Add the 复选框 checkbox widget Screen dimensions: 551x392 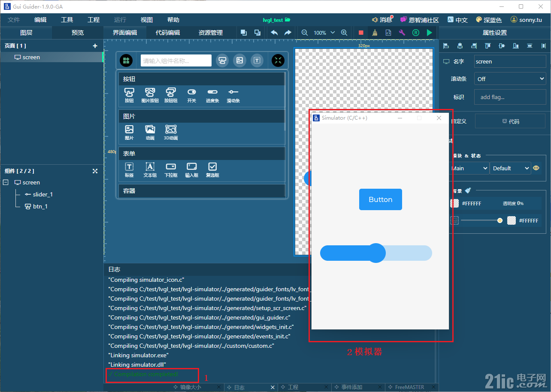[212, 170]
